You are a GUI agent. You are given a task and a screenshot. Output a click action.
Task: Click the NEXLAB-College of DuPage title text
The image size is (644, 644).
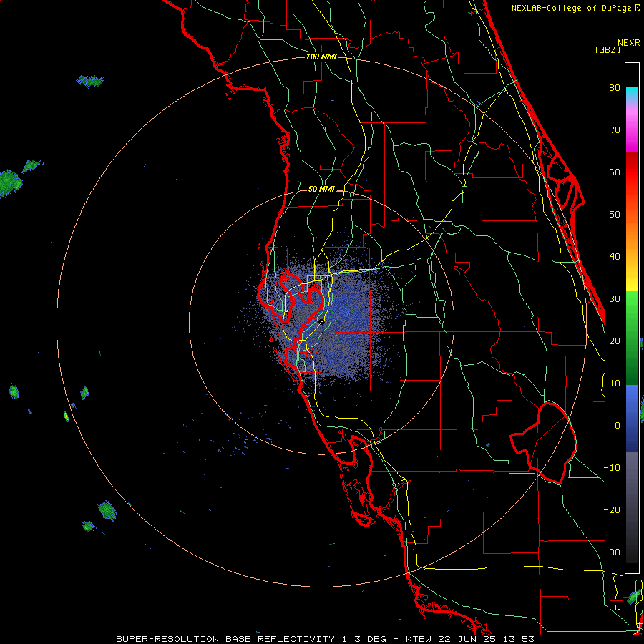(575, 8)
